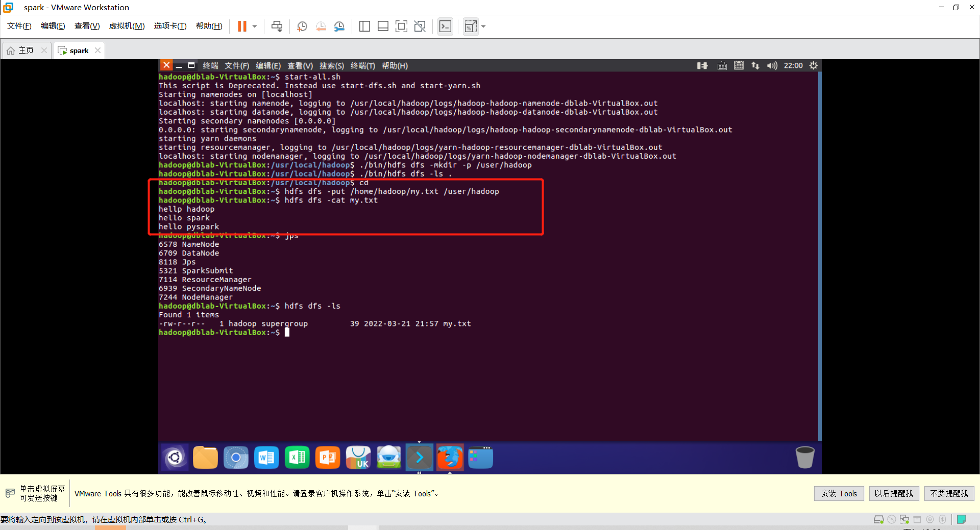The width and height of the screenshot is (980, 530).
Task: Open the desktop window switcher dock icon
Action: (x=481, y=457)
